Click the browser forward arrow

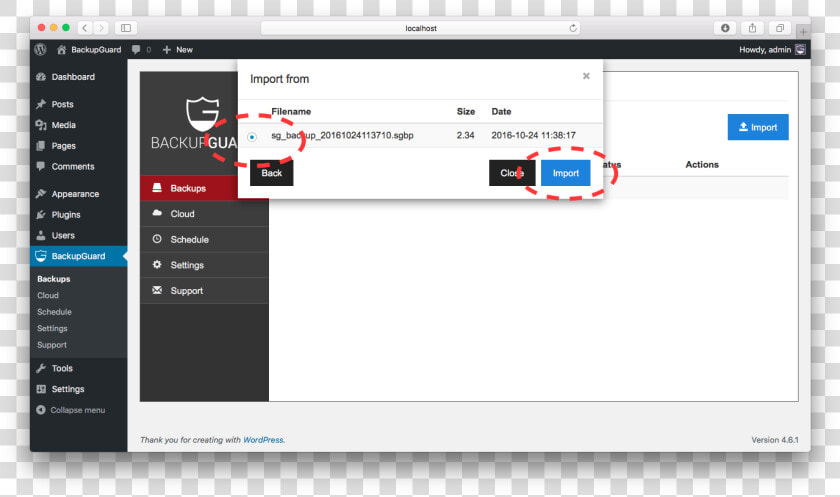(101, 28)
